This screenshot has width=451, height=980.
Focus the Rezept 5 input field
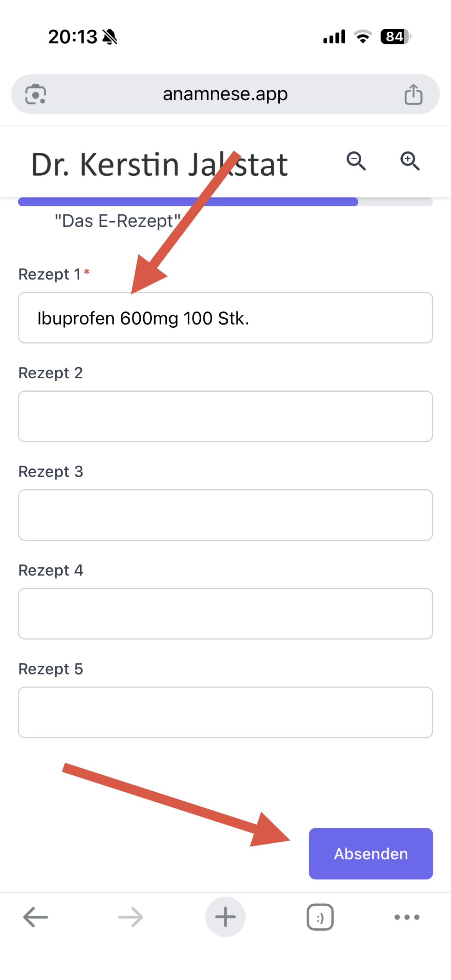tap(225, 712)
